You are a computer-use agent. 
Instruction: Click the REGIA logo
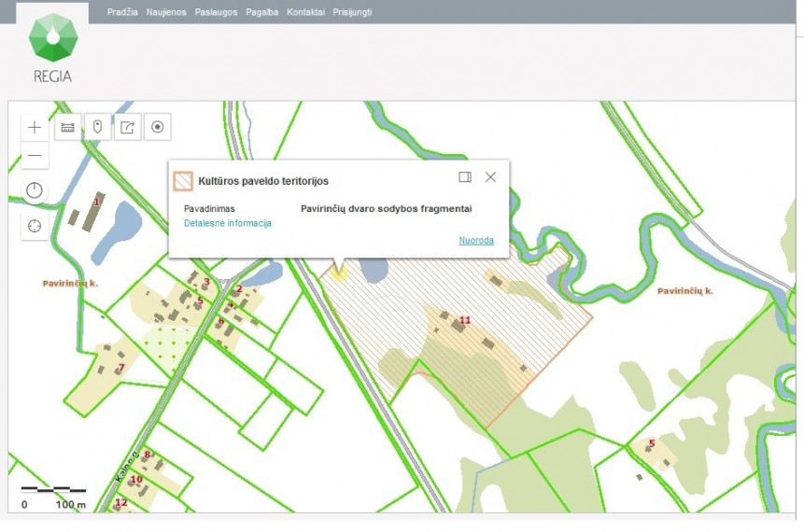(53, 49)
